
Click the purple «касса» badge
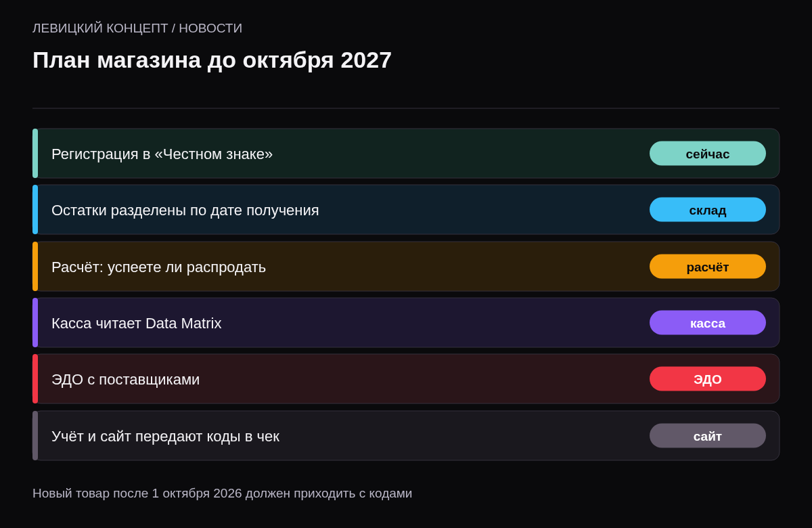tap(708, 323)
